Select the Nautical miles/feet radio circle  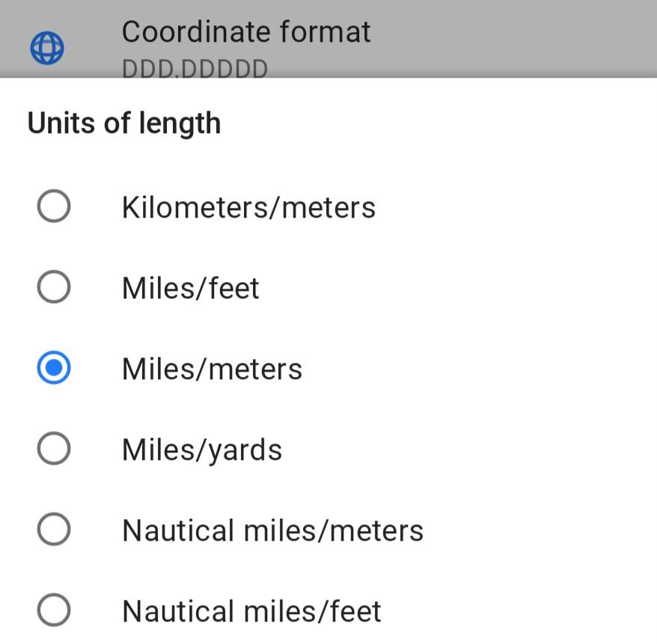pos(54,610)
